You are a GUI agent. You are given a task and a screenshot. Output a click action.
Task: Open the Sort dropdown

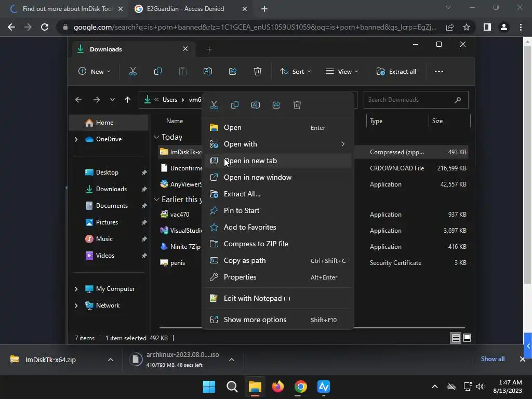pyautogui.click(x=295, y=71)
